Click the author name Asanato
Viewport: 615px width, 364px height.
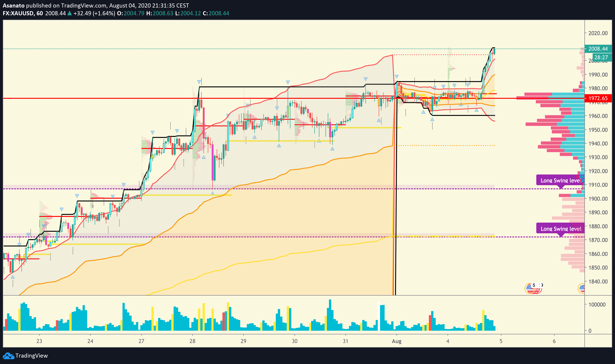click(14, 5)
